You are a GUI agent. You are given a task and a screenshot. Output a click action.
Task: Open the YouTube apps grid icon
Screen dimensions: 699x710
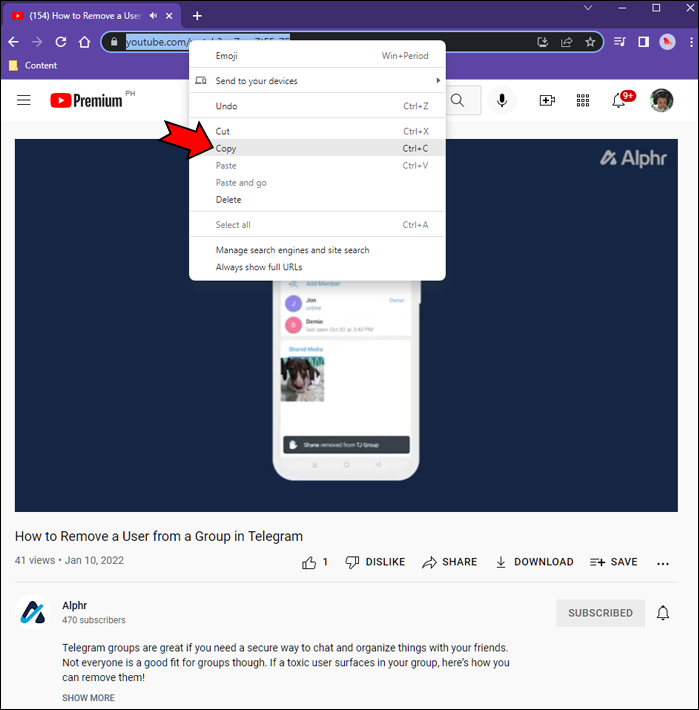click(583, 101)
